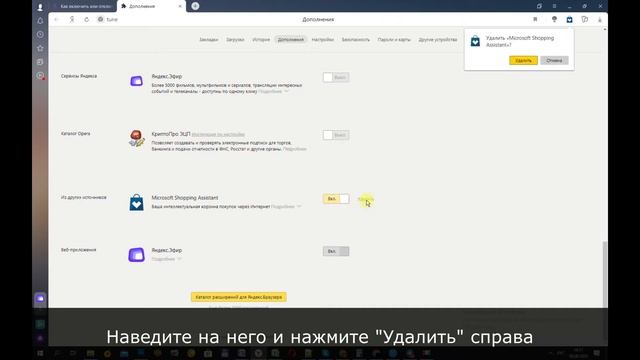Open the Настройки section
This screenshot has height=360, width=640.
pos(322,40)
